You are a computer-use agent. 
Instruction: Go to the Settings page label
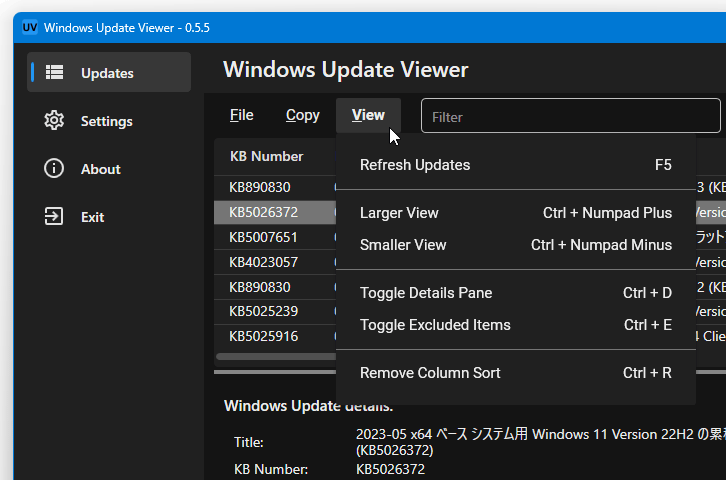tap(106, 121)
